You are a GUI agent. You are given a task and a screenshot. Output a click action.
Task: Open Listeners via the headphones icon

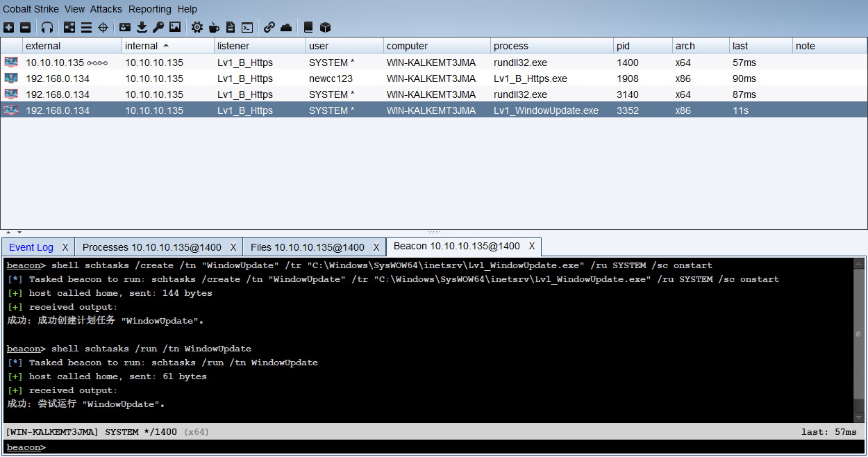tap(47, 27)
